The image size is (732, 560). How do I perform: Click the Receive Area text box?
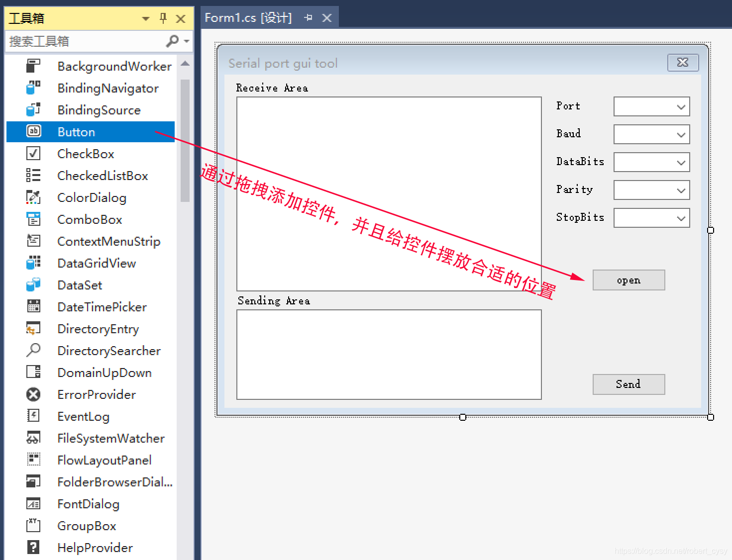(389, 194)
